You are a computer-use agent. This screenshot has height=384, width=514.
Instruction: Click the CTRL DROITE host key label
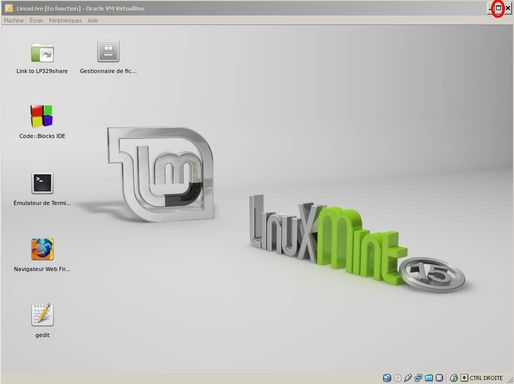[x=486, y=378]
